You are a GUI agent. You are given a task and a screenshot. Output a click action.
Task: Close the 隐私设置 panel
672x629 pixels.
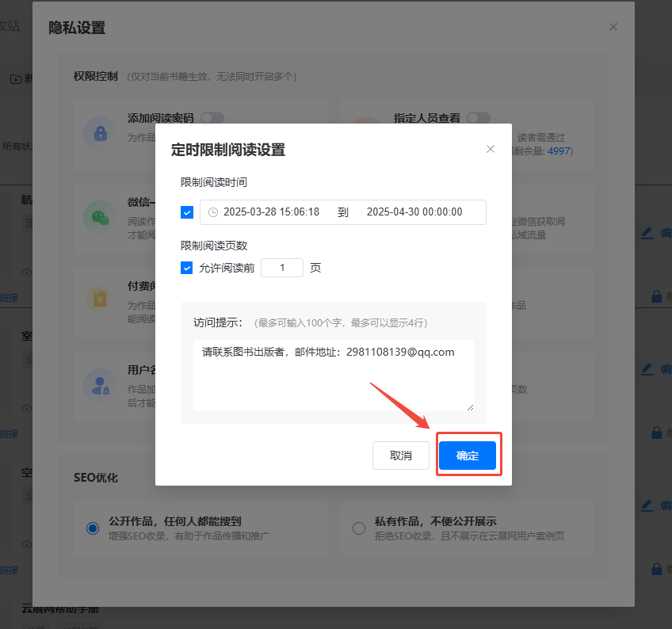click(613, 27)
